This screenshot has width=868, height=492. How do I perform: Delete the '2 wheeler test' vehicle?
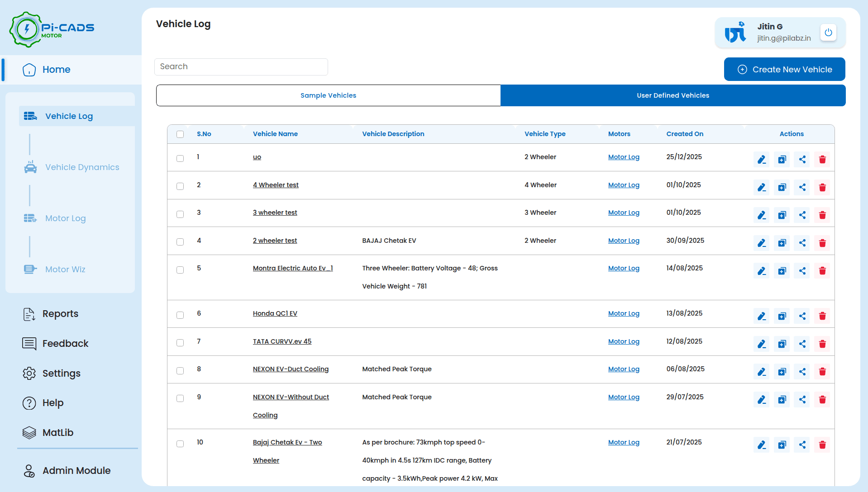(822, 243)
